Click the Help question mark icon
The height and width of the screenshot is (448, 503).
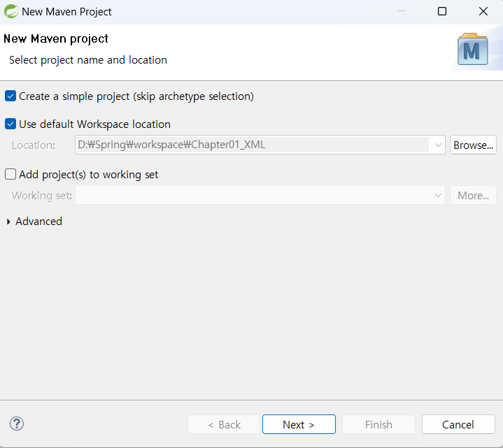pyautogui.click(x=16, y=424)
